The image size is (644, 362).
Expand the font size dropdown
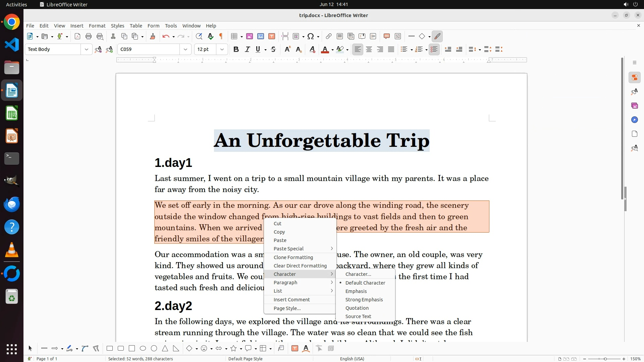(x=222, y=50)
